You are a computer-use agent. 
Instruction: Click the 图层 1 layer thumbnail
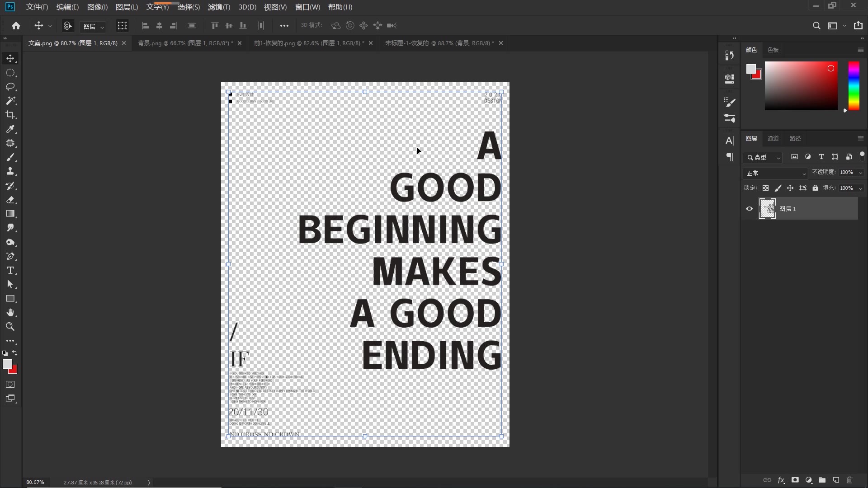(x=767, y=209)
